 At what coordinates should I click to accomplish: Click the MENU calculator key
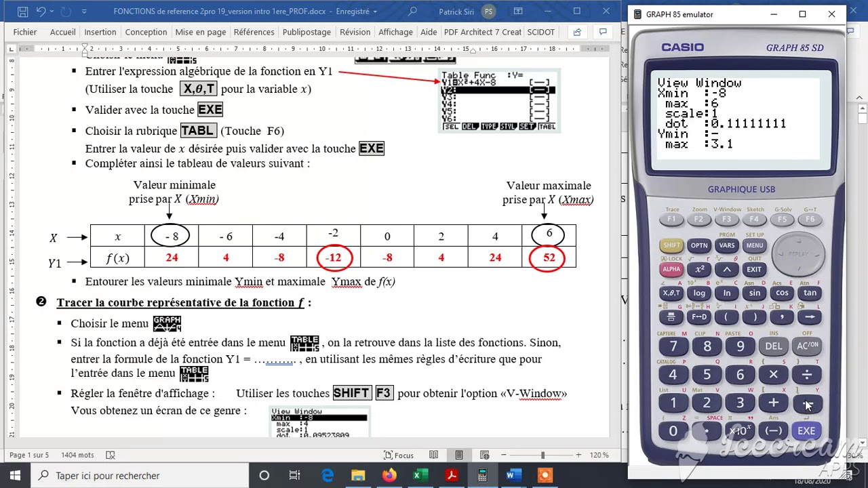(754, 245)
